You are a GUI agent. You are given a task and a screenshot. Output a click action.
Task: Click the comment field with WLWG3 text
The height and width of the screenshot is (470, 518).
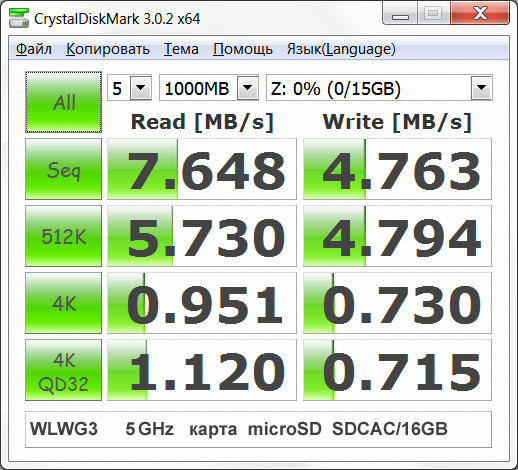pos(258,430)
